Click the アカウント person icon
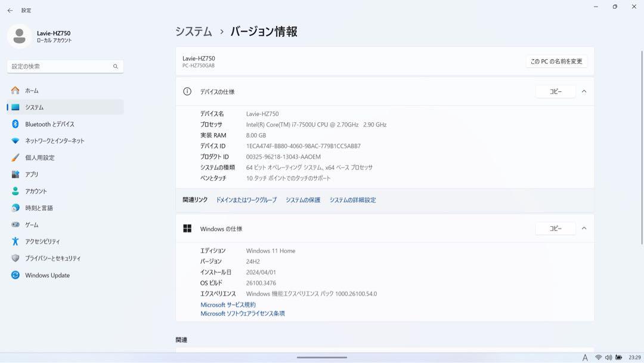The height and width of the screenshot is (363, 644). [x=15, y=191]
